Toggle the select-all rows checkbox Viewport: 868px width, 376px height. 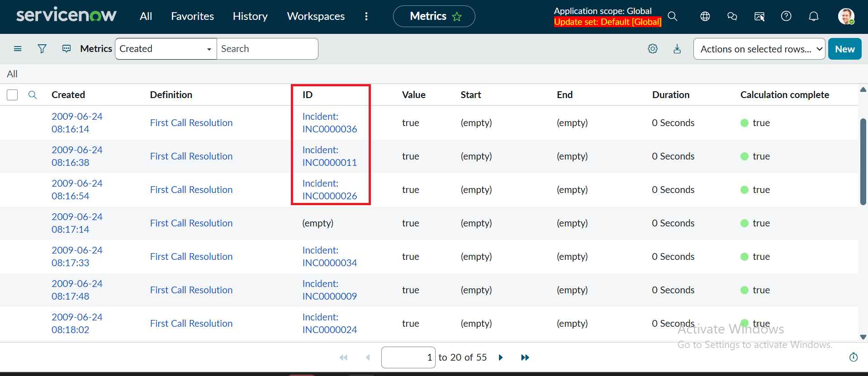pyautogui.click(x=12, y=95)
